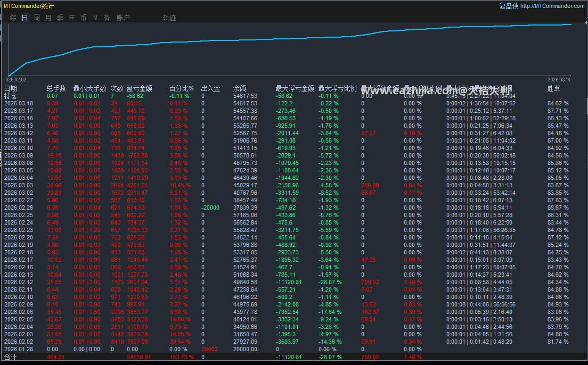
Task: Click the 20000 deposit value in red
Action: coord(209,349)
